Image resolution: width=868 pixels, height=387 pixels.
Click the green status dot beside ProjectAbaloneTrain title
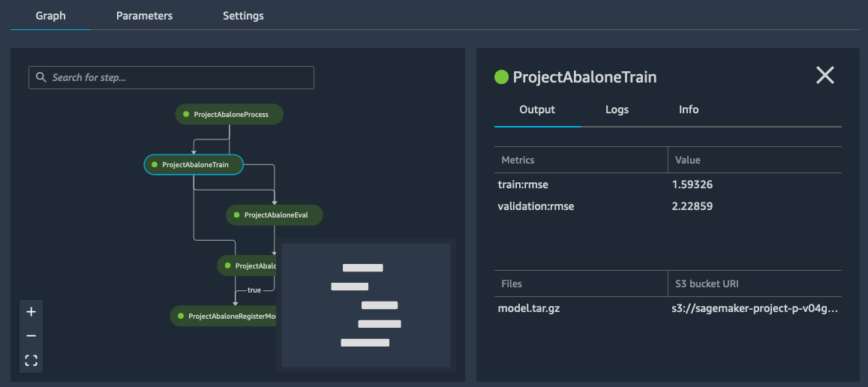coord(501,76)
